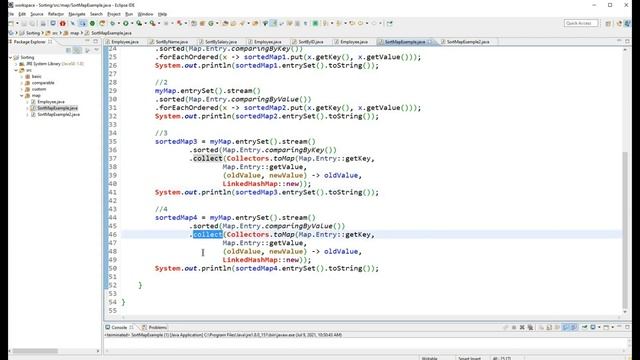Click the Print toolbar icon
The width and height of the screenshot is (640, 360).
[x=43, y=23]
